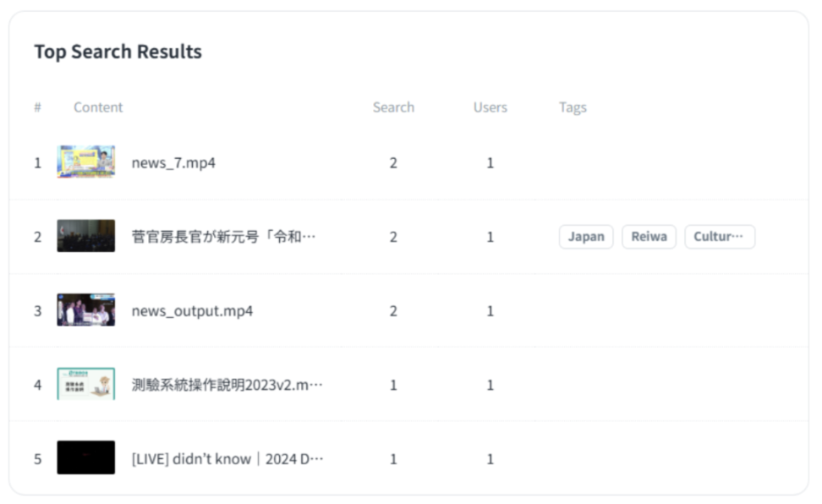Click the truncated Cultur… tag
The width and height of the screenshot is (822, 504).
click(x=719, y=237)
